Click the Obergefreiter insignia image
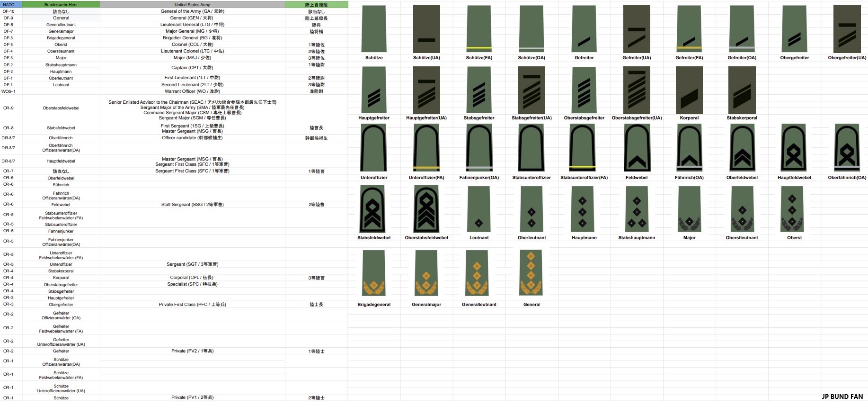The image size is (868, 406). point(795,29)
